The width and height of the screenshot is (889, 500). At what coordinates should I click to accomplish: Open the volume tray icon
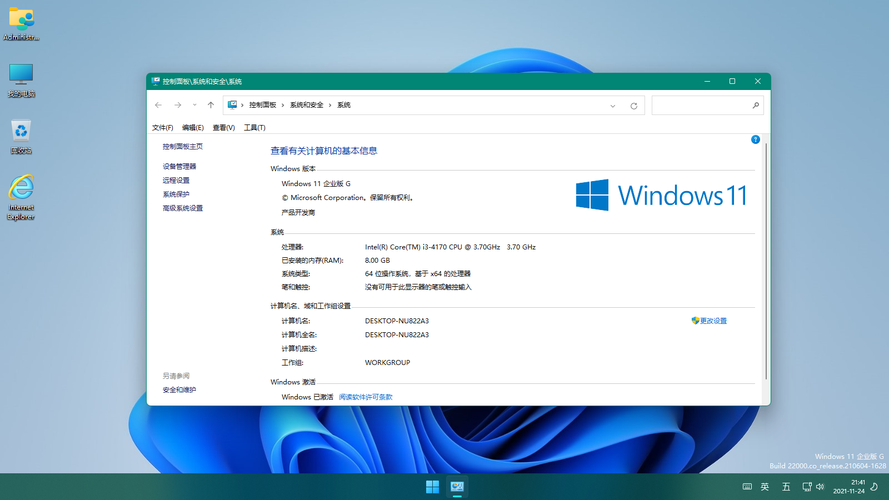pyautogui.click(x=820, y=486)
